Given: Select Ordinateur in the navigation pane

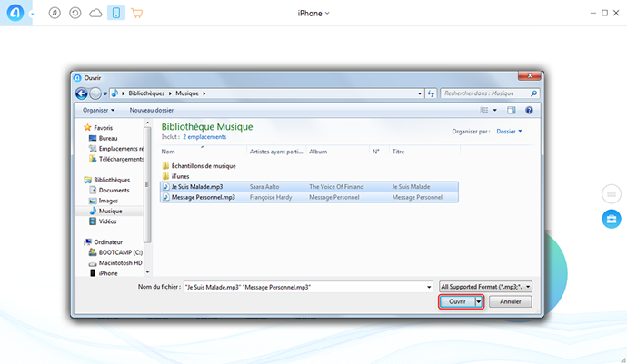Looking at the screenshot, I should tap(104, 242).
